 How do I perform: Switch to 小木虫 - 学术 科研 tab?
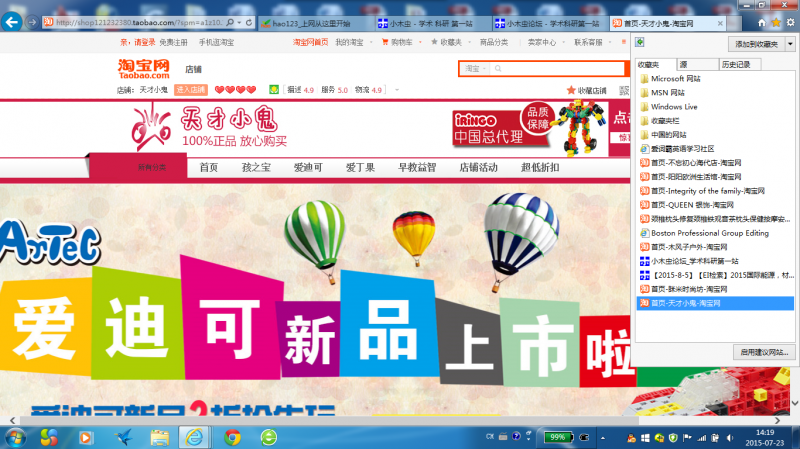[x=433, y=23]
